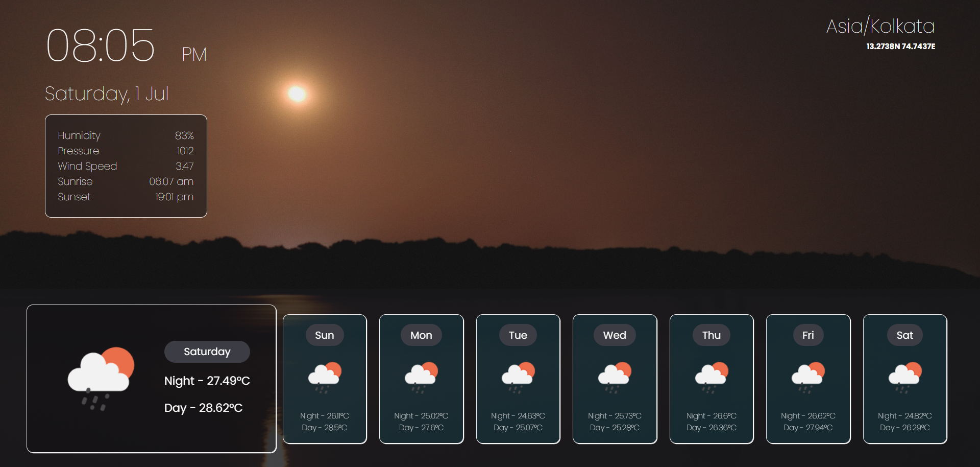980x467 pixels.
Task: Select the Thu day label
Action: click(712, 335)
